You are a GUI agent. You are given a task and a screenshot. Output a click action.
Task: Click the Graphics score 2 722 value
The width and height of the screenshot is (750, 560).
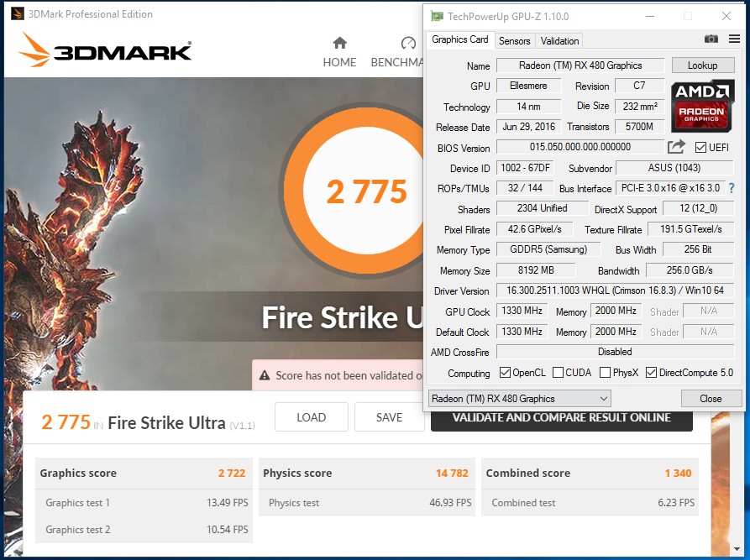click(x=232, y=473)
